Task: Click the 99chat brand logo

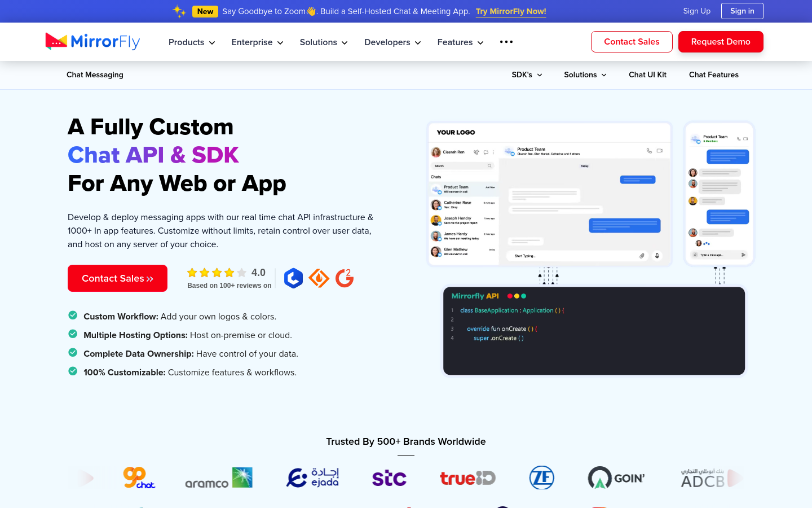Action: pyautogui.click(x=139, y=478)
